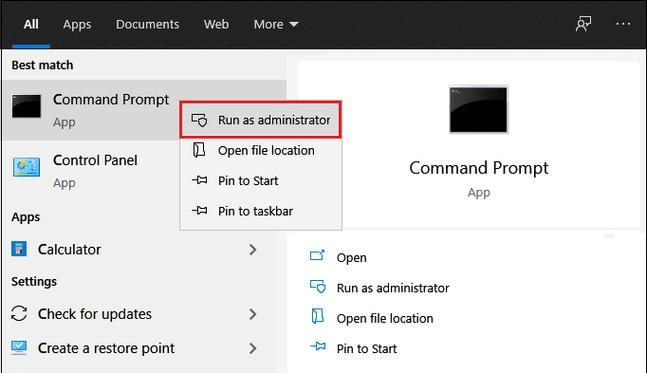Choose Pin to taskbar in context menu

pos(261,211)
